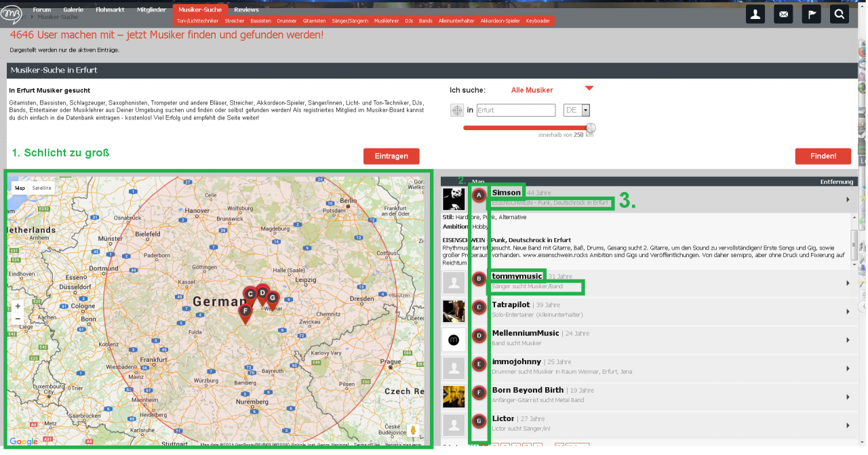Open the Mitglieder menu

click(151, 9)
